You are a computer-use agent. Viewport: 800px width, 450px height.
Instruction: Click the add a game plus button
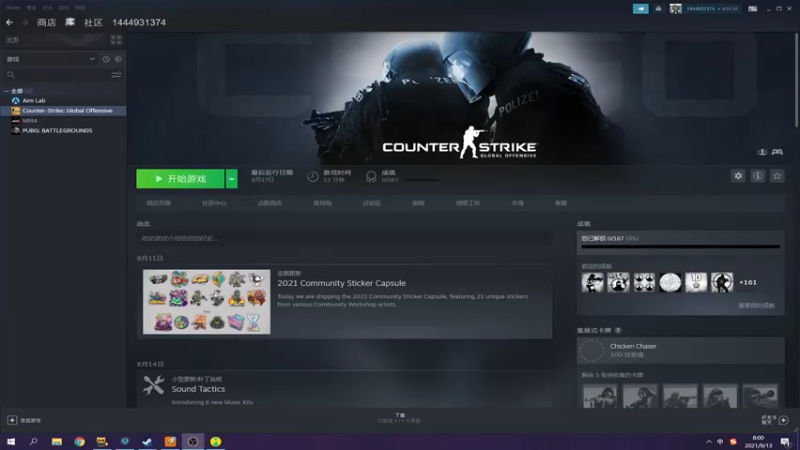click(12, 420)
